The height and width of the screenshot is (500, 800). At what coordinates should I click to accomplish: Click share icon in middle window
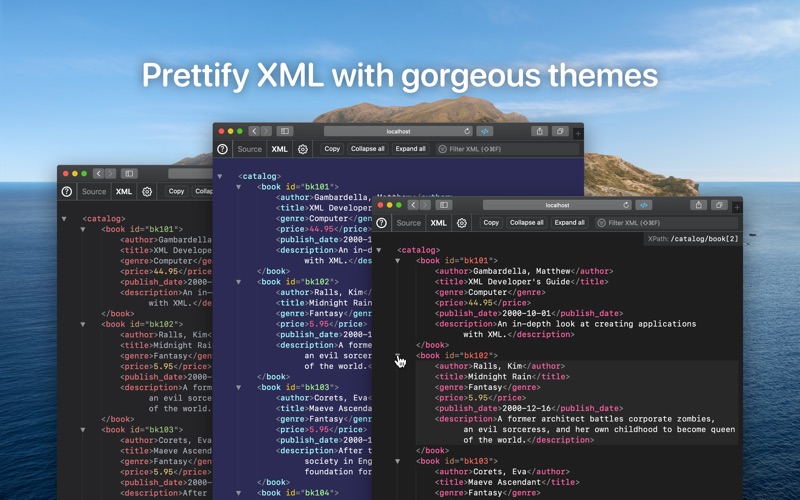click(x=539, y=131)
